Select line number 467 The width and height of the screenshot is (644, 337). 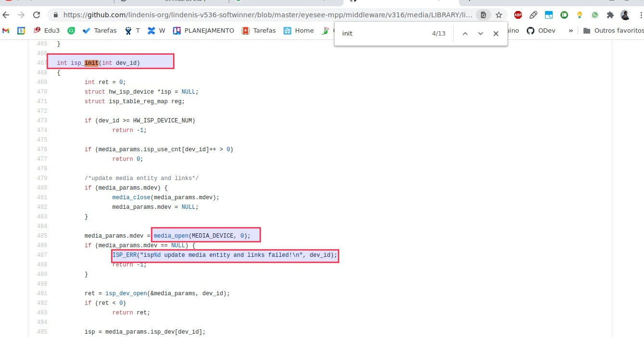coord(42,63)
